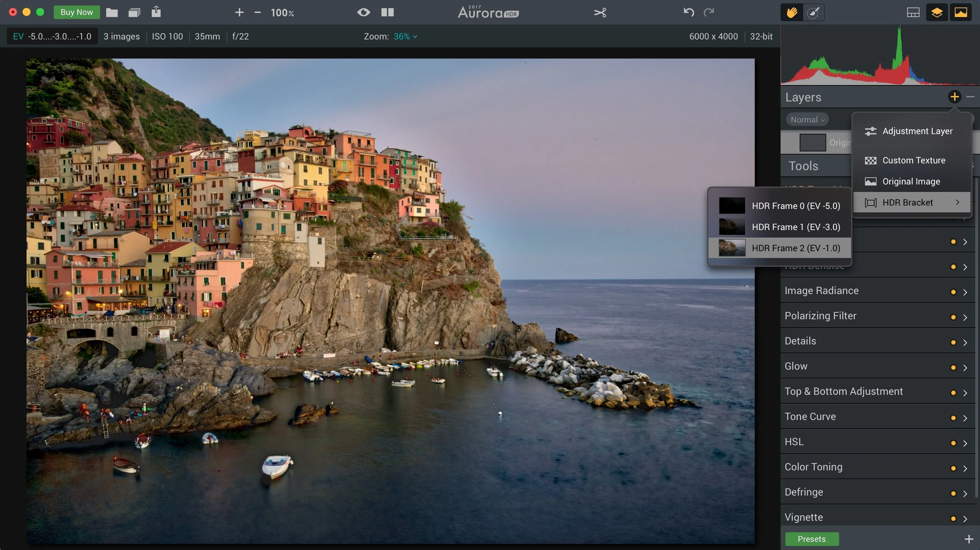Click the plus add layer icon
Screen dimensions: 980x550
tap(955, 96)
